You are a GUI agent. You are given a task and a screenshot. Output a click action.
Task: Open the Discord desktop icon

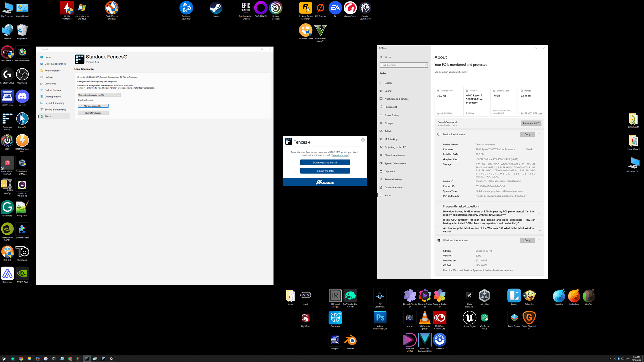(22, 97)
